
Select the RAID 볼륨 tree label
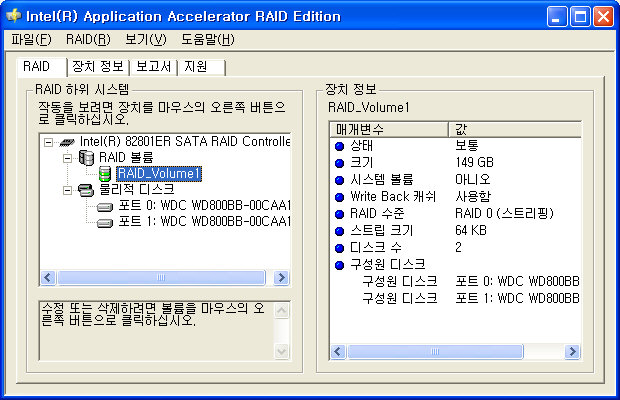click(126, 158)
